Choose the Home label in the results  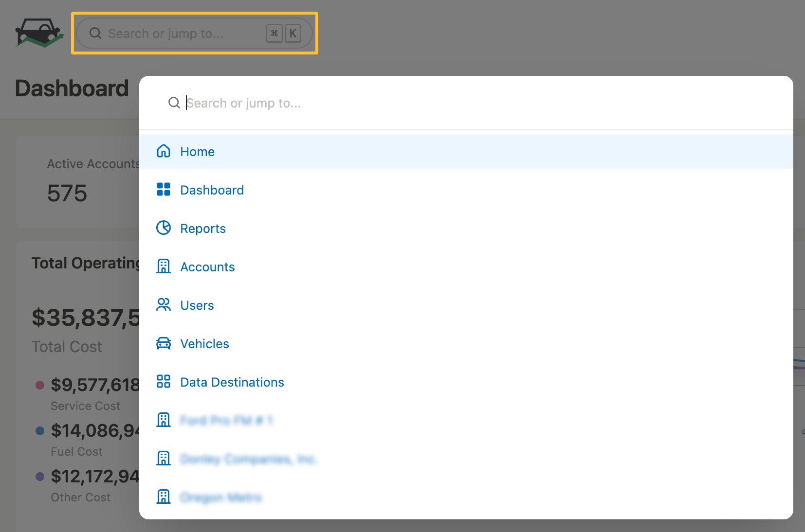197,152
